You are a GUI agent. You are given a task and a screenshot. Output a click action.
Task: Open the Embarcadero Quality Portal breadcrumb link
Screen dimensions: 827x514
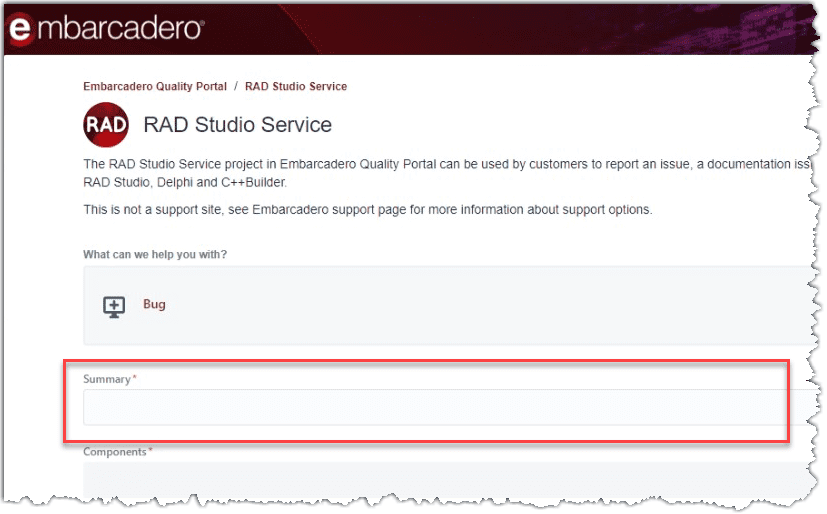(x=155, y=86)
